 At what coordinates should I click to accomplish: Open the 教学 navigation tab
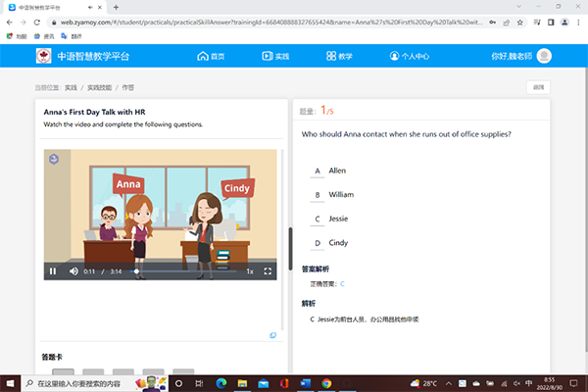pos(338,56)
